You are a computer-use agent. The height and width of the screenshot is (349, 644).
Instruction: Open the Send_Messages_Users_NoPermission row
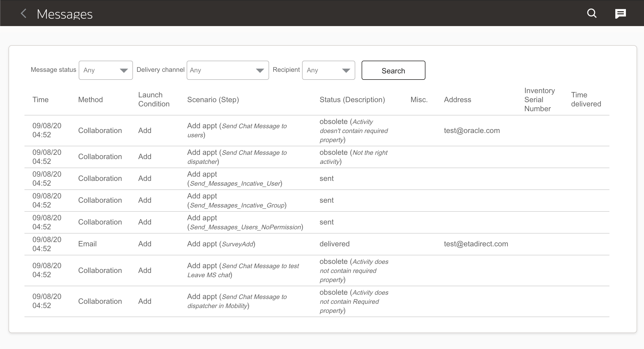click(x=245, y=222)
